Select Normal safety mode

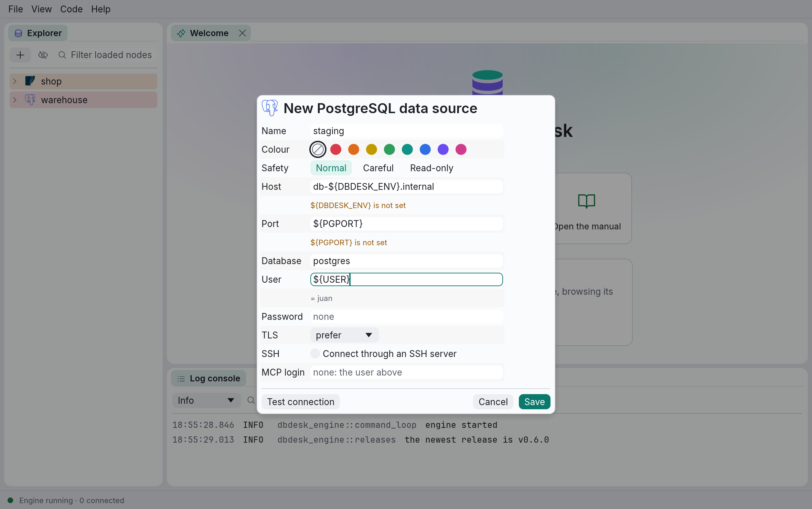[x=331, y=168]
